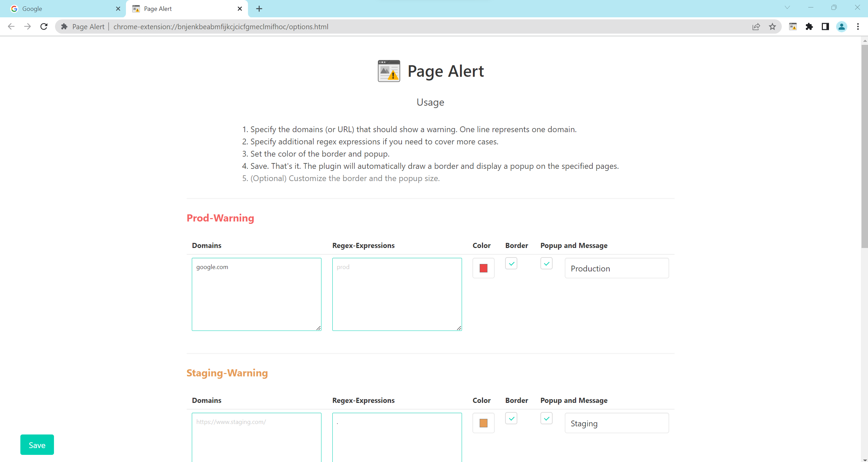
Task: Click the Prod-Warning Domains column header
Action: pos(207,245)
